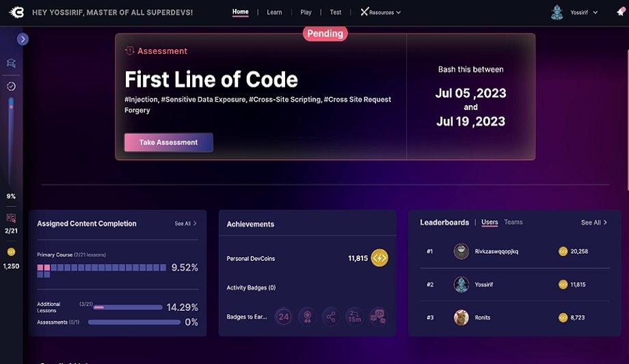Go to the Learn menu item
The width and height of the screenshot is (629, 364).
[274, 12]
